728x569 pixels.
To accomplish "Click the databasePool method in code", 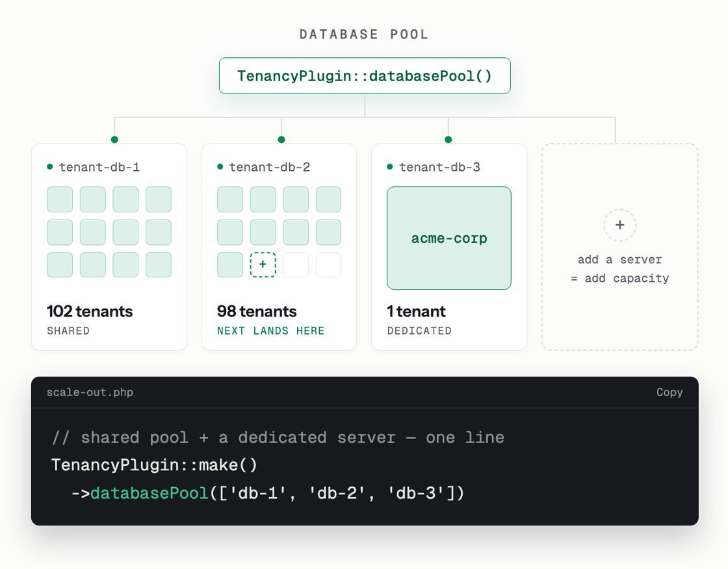I will tap(149, 493).
